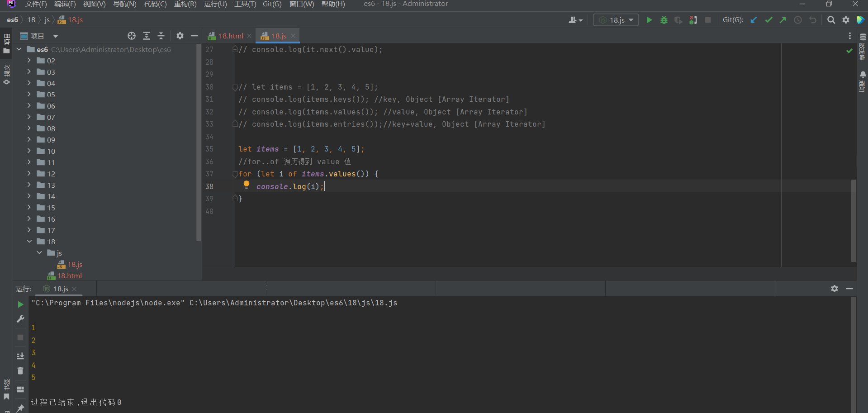
Task: Open Search Everywhere magnifier icon
Action: [x=831, y=20]
